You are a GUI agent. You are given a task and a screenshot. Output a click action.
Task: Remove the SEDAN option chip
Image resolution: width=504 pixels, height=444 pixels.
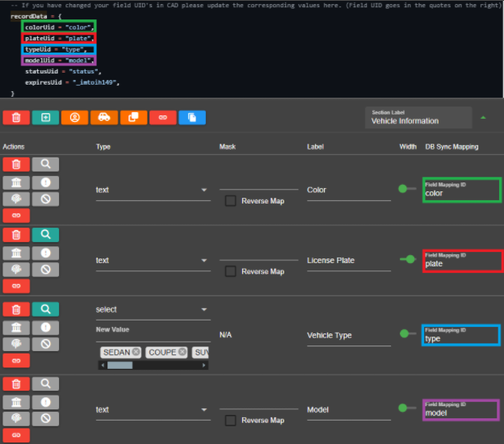click(136, 352)
